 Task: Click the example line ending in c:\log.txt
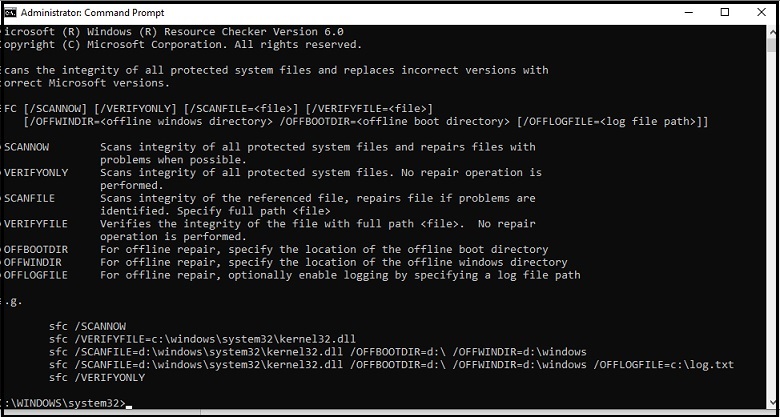(391, 365)
